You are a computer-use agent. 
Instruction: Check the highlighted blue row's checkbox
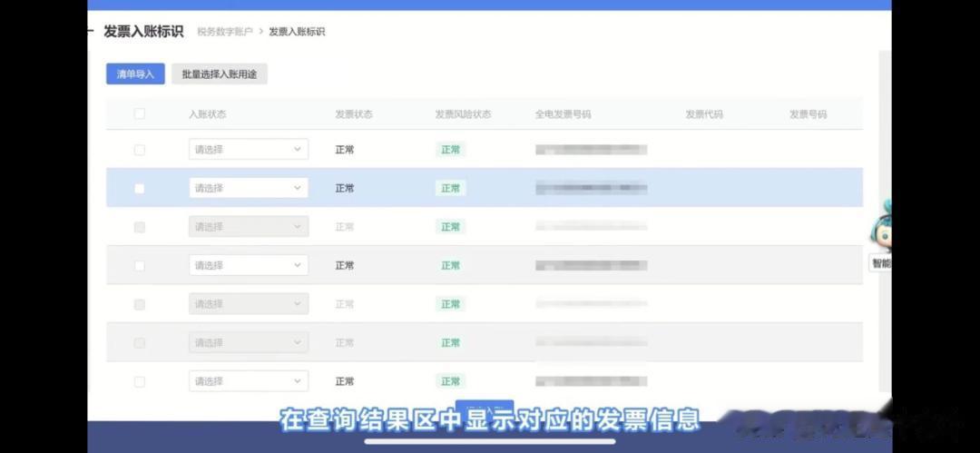(x=140, y=188)
